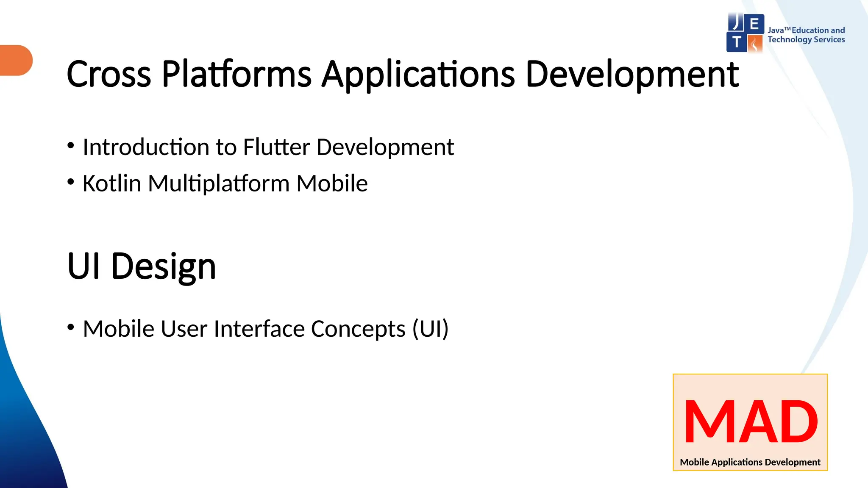Screen dimensions: 868x488
Task: Click the bullet dot before Introduction
Action: [x=71, y=146]
